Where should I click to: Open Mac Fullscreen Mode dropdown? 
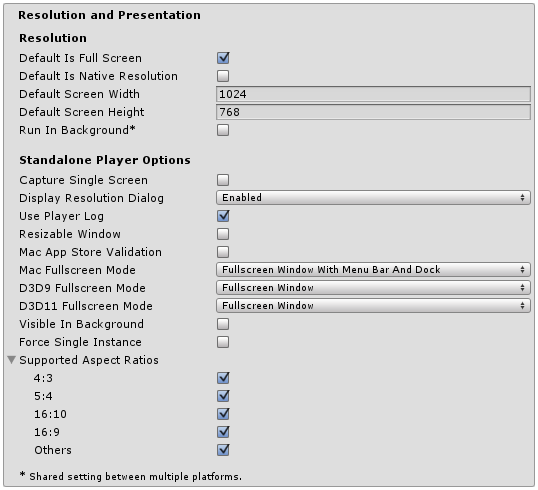(x=373, y=270)
